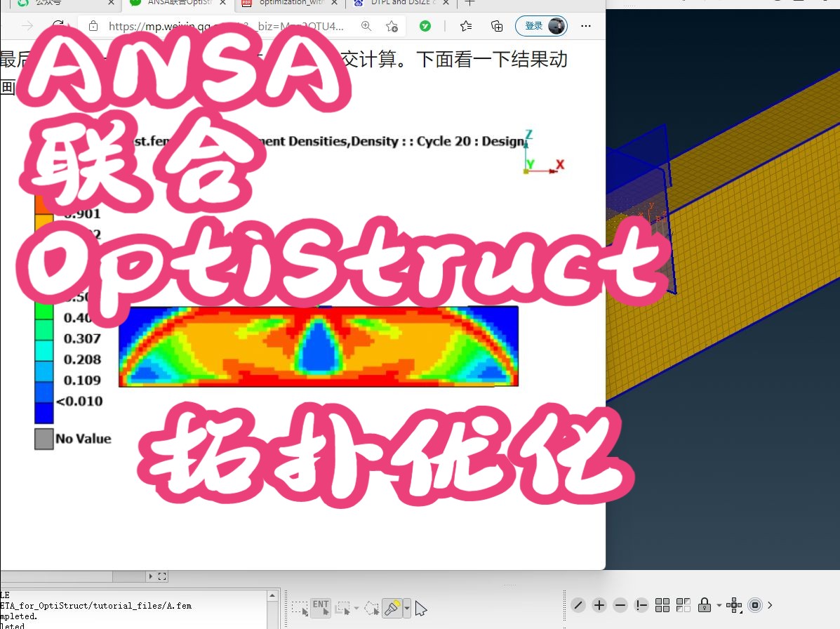Screen dimensions: 840x629
Task: Click the ANSA minus round button
Action: [x=620, y=605]
